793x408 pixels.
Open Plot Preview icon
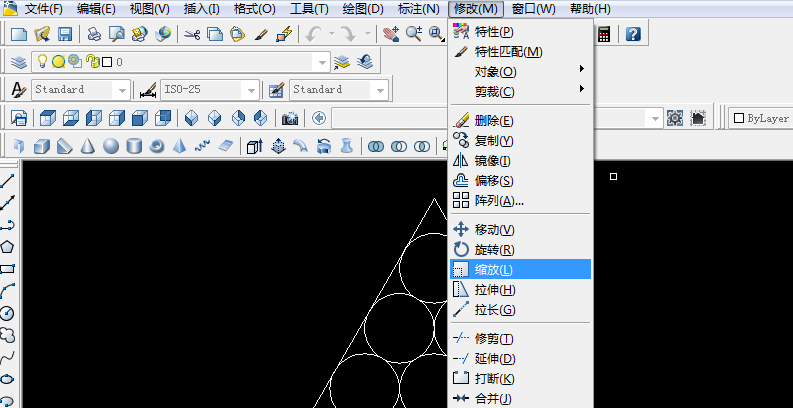point(117,34)
